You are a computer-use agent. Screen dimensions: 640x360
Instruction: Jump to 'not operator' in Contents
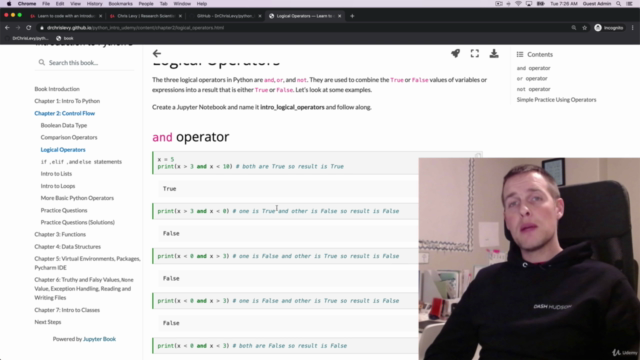[533, 89]
